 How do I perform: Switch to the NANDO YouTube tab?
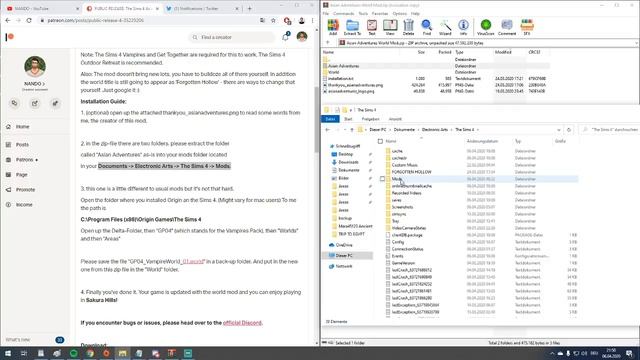pyautogui.click(x=42, y=8)
